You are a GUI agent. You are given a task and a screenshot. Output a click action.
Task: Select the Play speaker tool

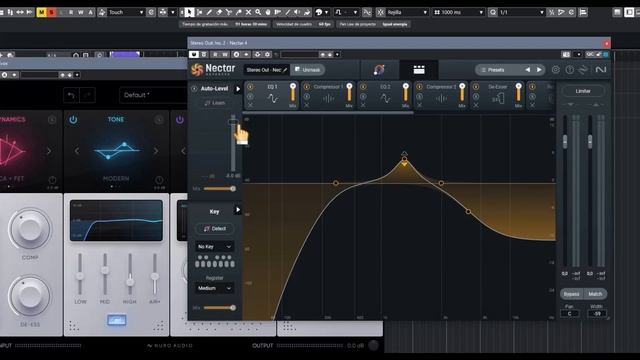click(x=297, y=12)
